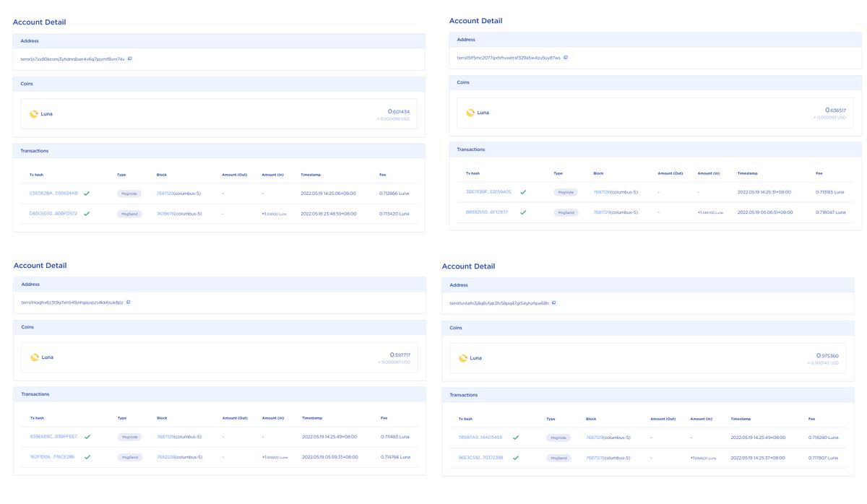Open transaction D83C6030...80BFD572
The height and width of the screenshot is (504, 867).
click(x=53, y=214)
